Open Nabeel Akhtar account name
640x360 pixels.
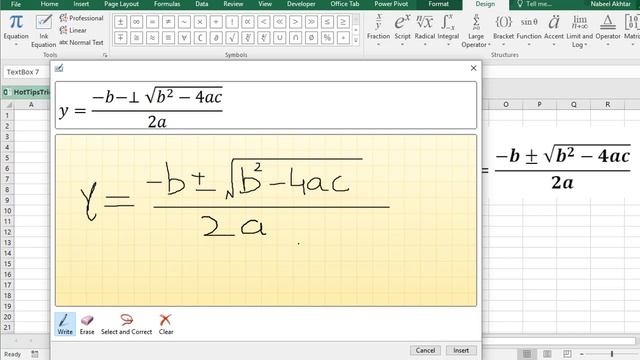click(610, 4)
